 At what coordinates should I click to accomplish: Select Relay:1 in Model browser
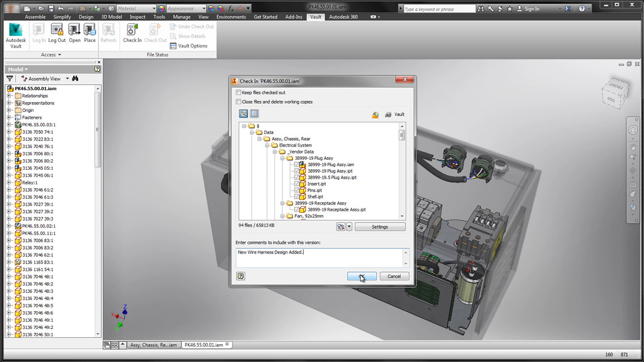30,182
